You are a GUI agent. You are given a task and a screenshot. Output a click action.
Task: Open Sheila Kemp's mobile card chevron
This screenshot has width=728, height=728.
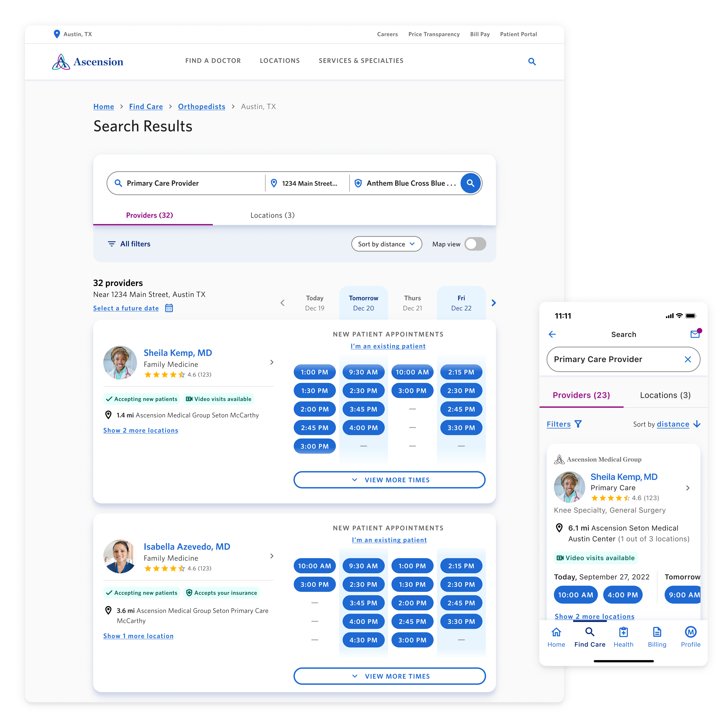point(688,488)
